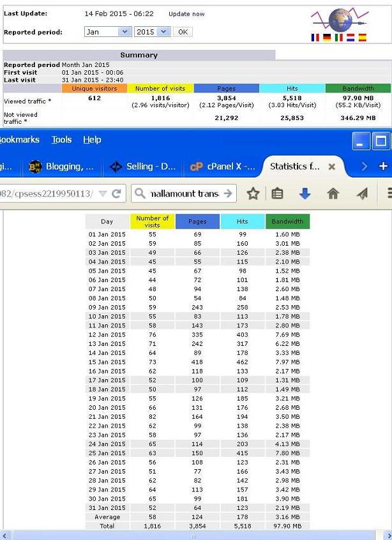
Task: Click the row label 12 Jan 2015
Action: [x=107, y=334]
